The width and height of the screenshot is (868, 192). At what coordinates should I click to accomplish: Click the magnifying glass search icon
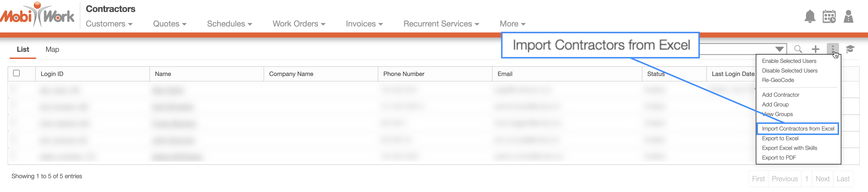point(798,49)
